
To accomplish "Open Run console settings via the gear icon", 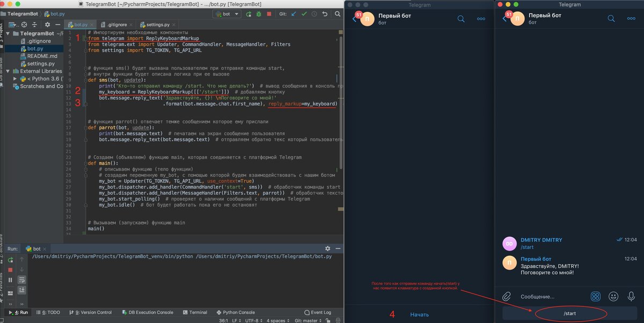I will pos(328,248).
